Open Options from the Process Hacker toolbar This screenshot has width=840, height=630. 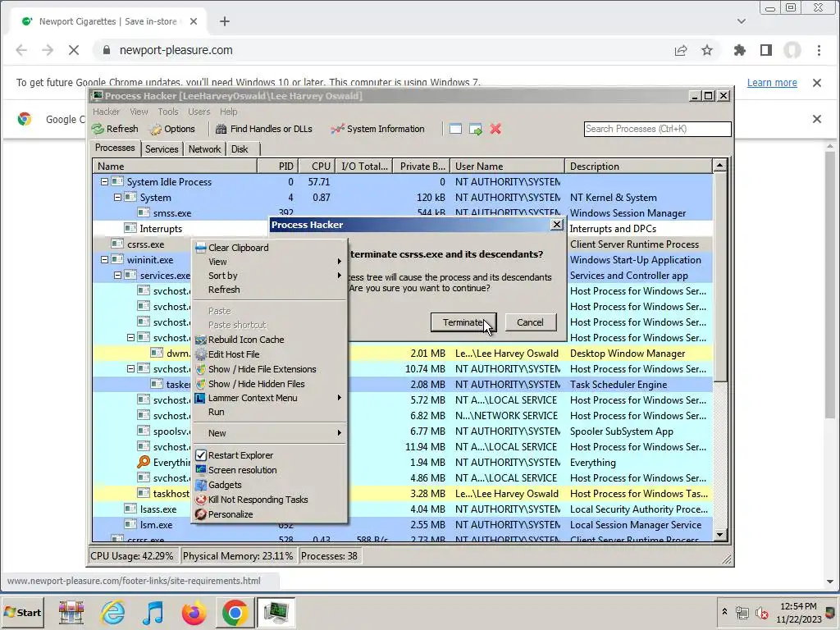[x=172, y=129]
